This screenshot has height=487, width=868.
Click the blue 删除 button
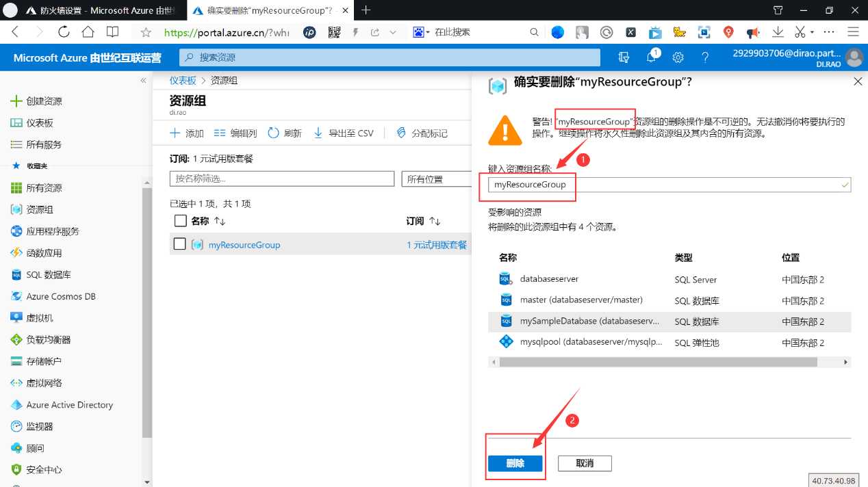515,464
